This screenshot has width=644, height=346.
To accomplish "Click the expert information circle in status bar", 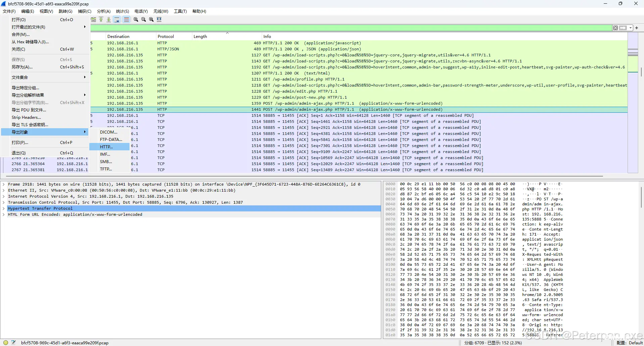I will coord(6,343).
